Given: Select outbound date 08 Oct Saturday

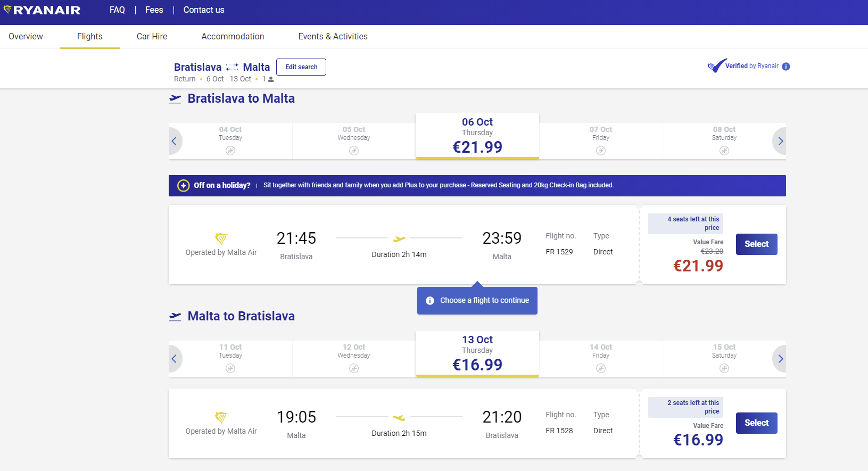Looking at the screenshot, I should (x=724, y=141).
